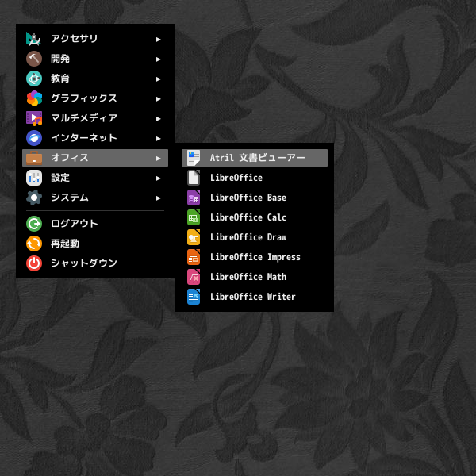476x476 pixels.
Task: Click the green ログアウト icon
Action: point(34,224)
